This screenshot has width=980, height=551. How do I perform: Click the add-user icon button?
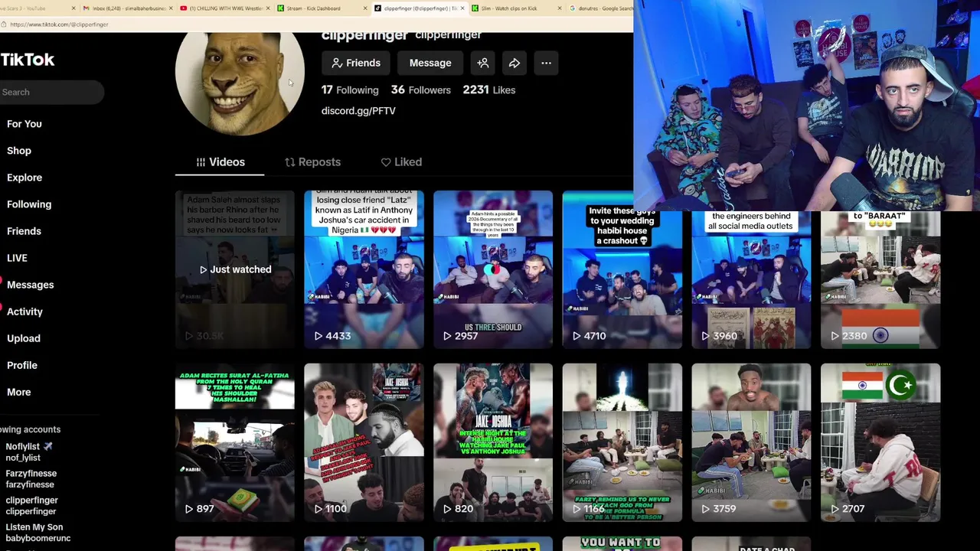click(483, 63)
